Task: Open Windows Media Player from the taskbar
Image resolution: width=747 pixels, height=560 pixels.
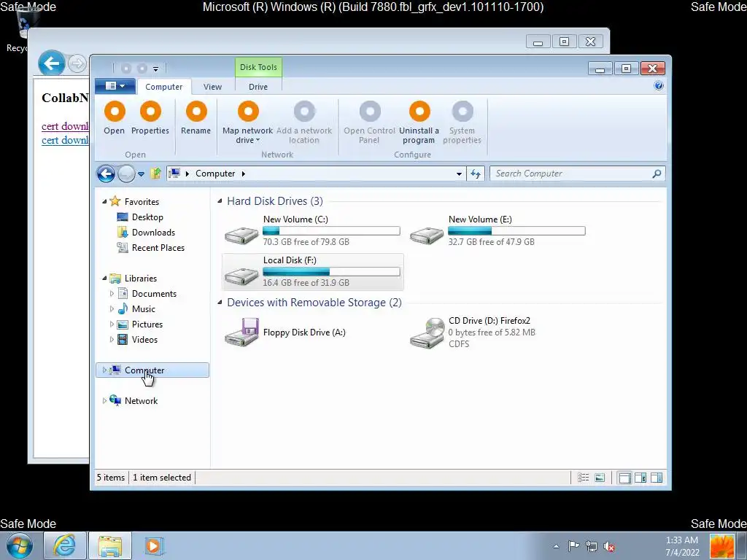Action: point(153,545)
